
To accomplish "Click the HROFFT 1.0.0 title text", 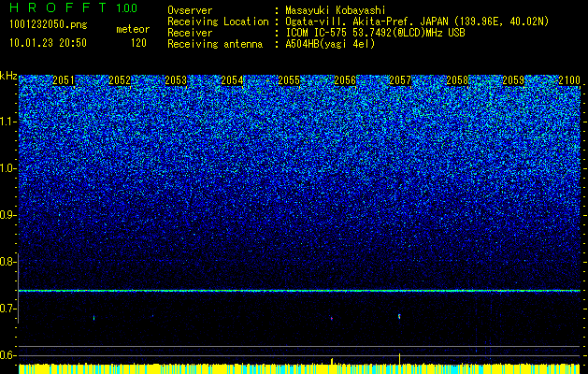I will coord(74,7).
